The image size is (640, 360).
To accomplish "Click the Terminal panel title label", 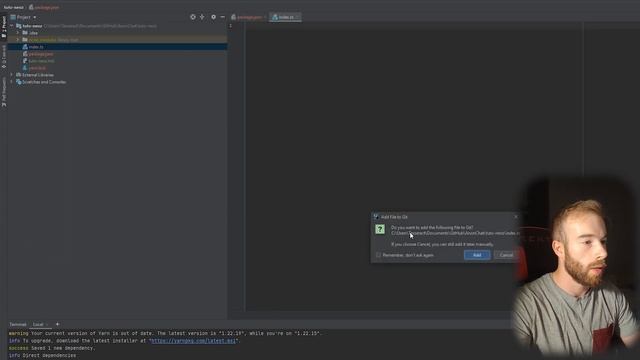I will pos(18,324).
